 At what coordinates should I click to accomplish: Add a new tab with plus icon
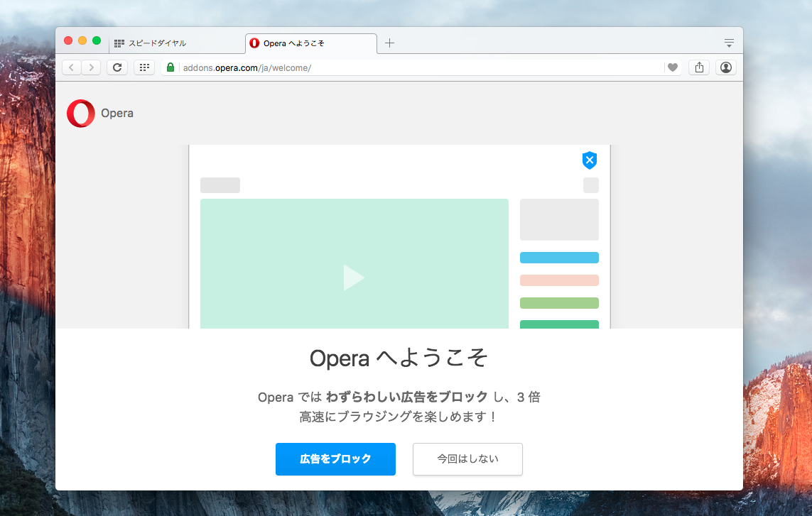click(390, 43)
